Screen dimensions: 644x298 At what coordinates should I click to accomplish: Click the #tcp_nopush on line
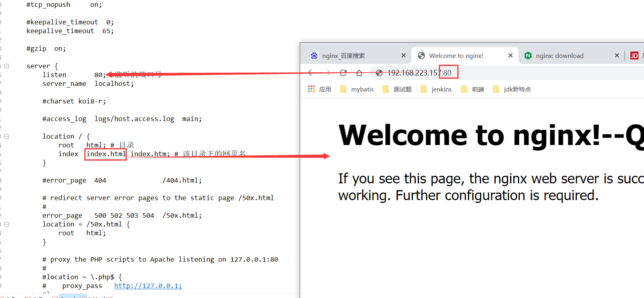point(64,4)
